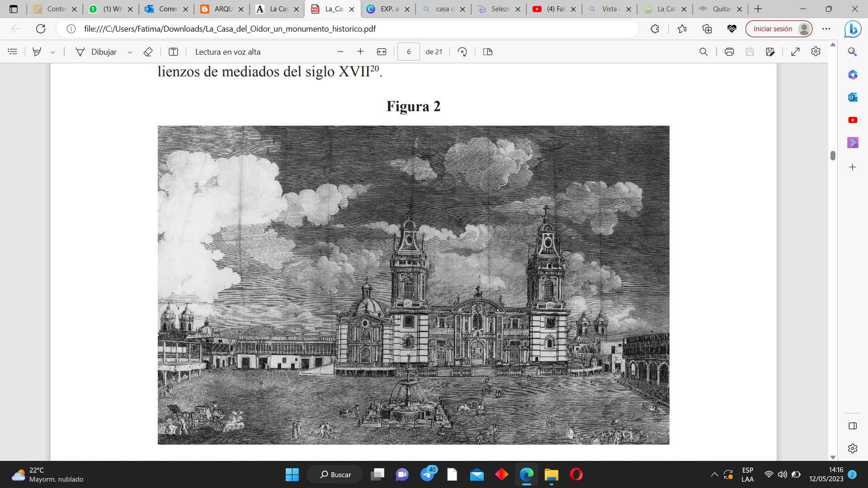Switch to the Correo Outlook tab

(166, 9)
